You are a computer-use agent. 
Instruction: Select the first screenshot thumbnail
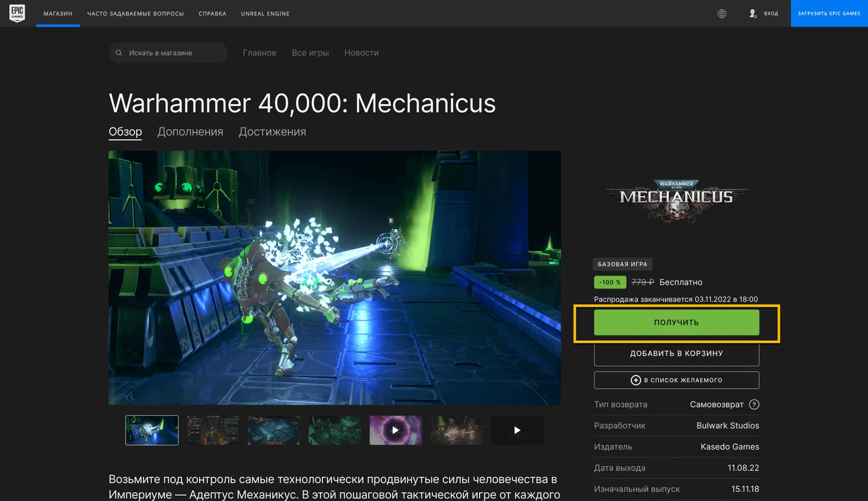(x=152, y=430)
